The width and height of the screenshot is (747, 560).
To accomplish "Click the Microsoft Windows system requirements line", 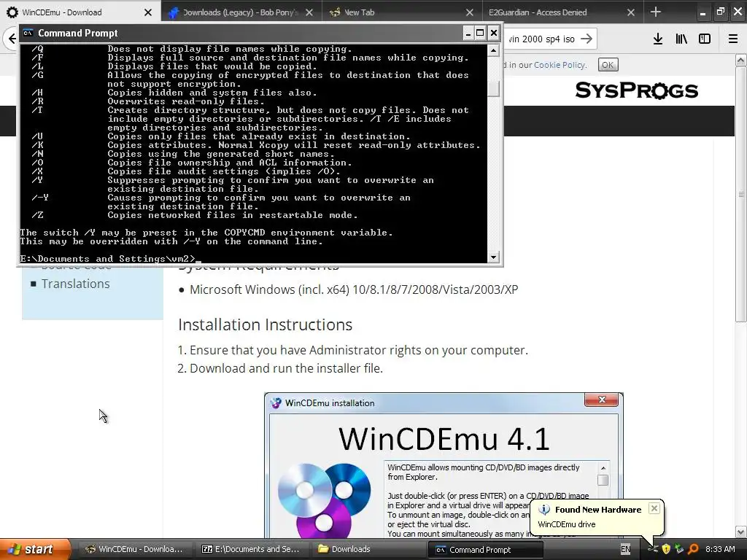I will click(x=354, y=289).
